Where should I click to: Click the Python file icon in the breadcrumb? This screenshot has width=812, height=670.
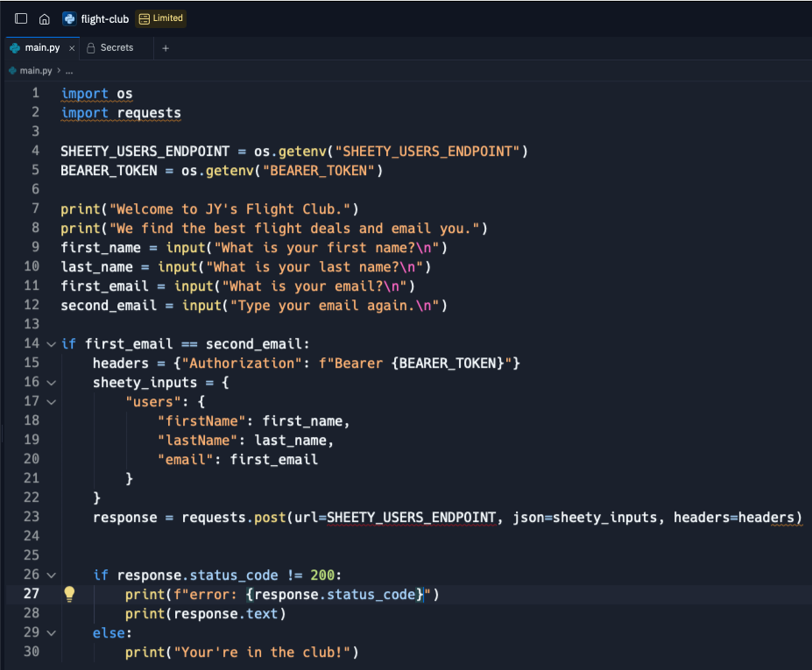point(13,70)
